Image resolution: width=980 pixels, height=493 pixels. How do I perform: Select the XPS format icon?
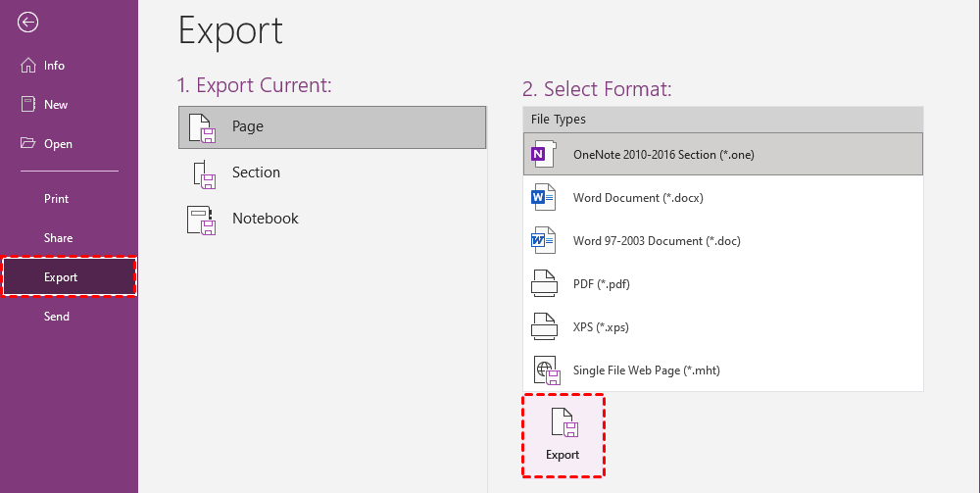point(542,326)
